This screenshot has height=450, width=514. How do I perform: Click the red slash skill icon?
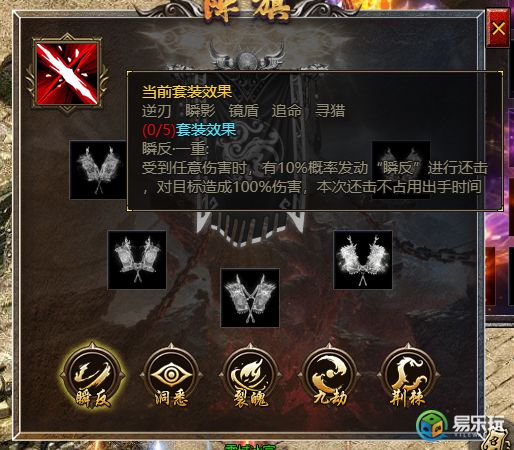click(67, 74)
